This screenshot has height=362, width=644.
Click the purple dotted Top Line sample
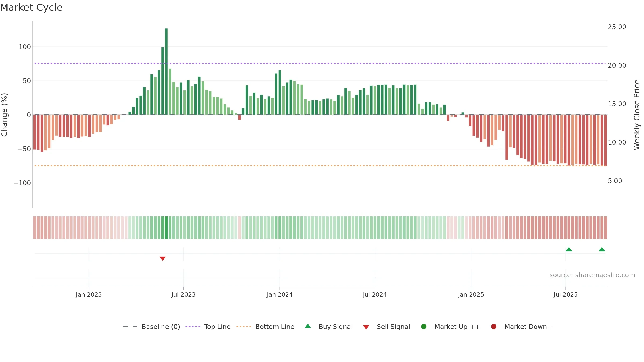click(193, 327)
